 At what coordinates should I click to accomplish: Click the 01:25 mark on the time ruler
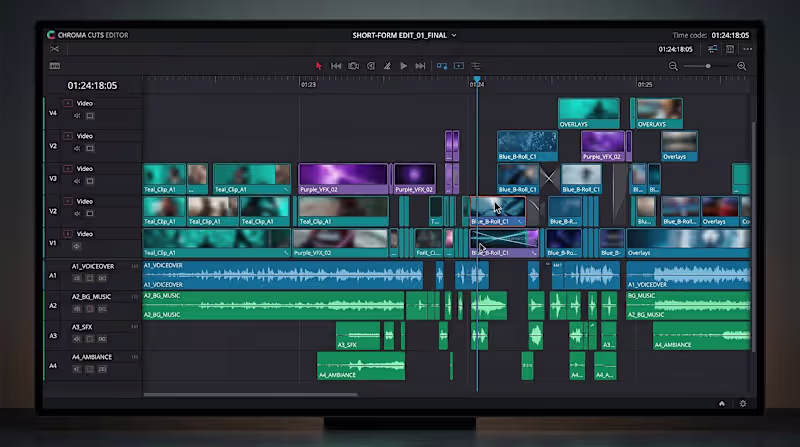point(645,85)
